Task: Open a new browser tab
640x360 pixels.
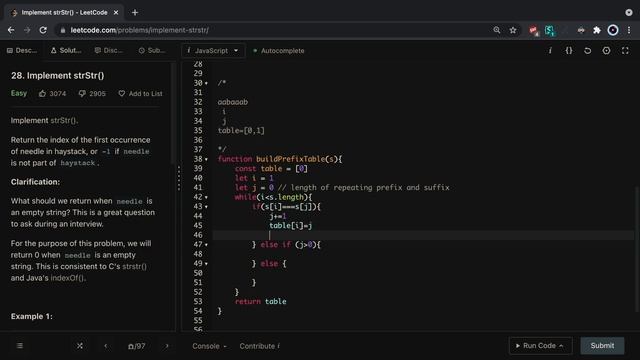Action: coord(135,13)
